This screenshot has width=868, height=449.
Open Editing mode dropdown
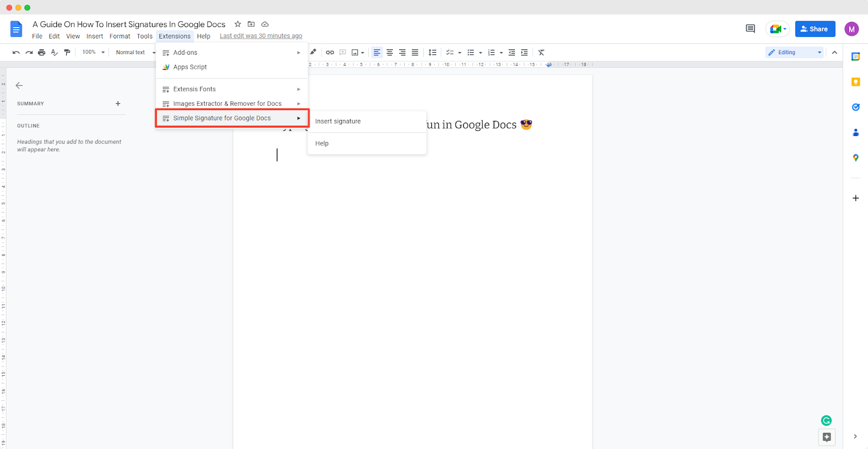click(795, 53)
